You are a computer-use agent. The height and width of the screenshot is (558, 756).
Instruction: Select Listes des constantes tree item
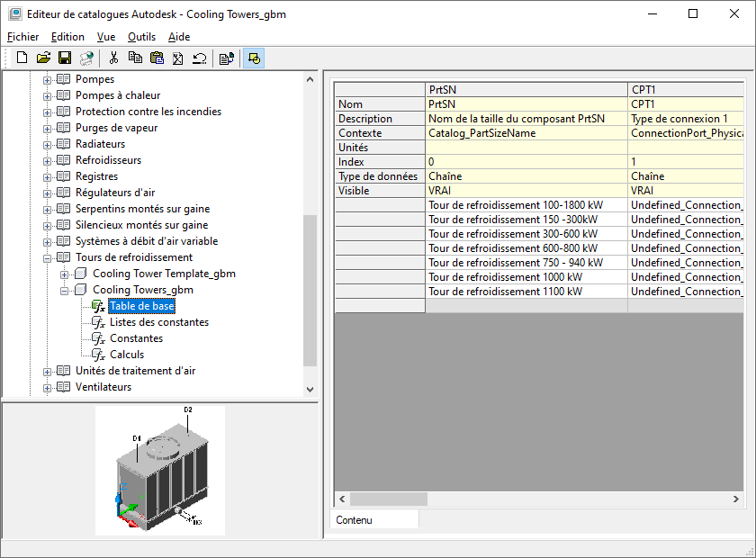coord(158,322)
